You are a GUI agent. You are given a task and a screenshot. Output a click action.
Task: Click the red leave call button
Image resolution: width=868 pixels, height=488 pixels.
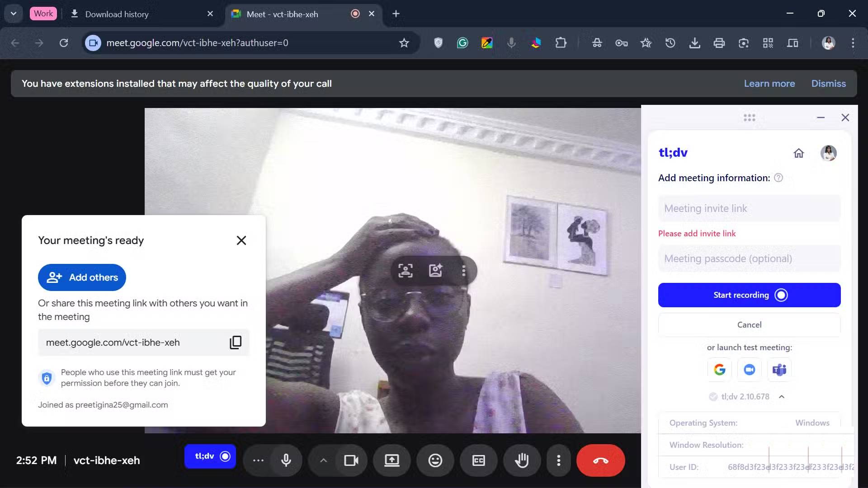[x=600, y=460]
